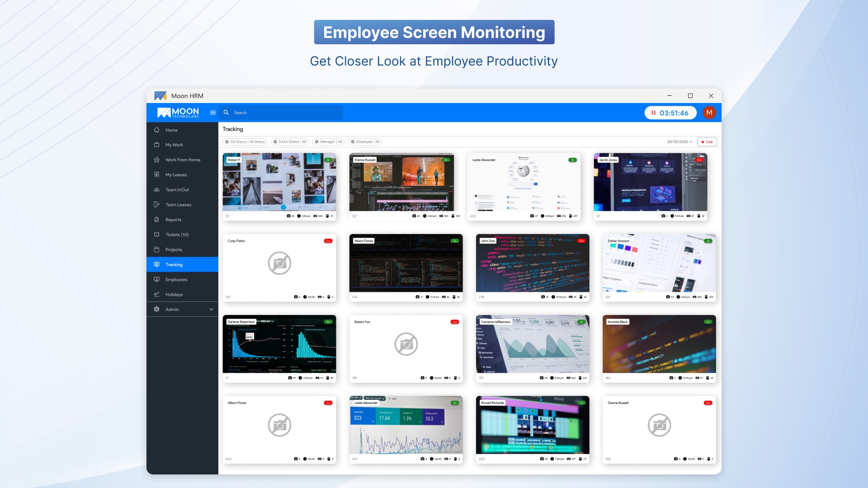Click the Work From Home icon
The width and height of the screenshot is (868, 488).
tap(156, 160)
